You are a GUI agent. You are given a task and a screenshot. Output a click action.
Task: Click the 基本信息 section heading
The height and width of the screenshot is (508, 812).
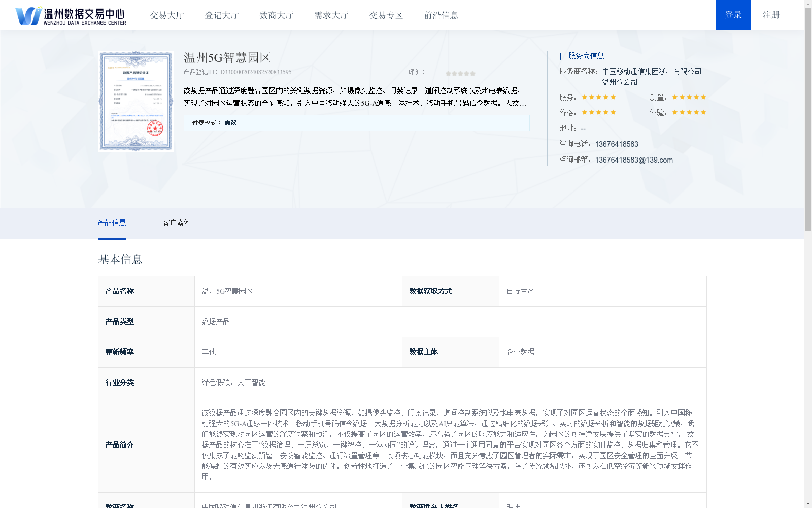120,260
